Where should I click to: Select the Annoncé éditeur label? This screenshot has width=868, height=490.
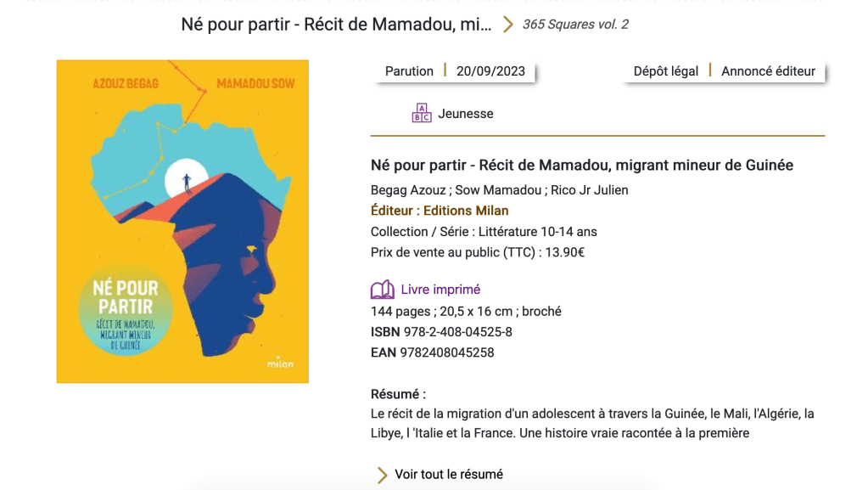coord(768,71)
